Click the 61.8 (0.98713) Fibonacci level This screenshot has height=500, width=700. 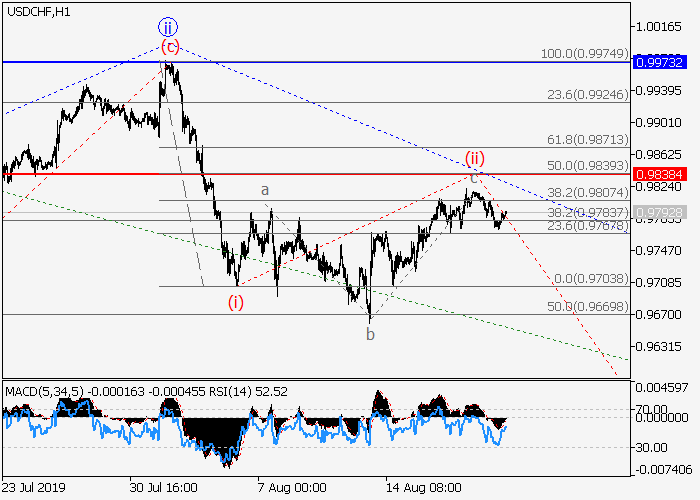pos(592,139)
